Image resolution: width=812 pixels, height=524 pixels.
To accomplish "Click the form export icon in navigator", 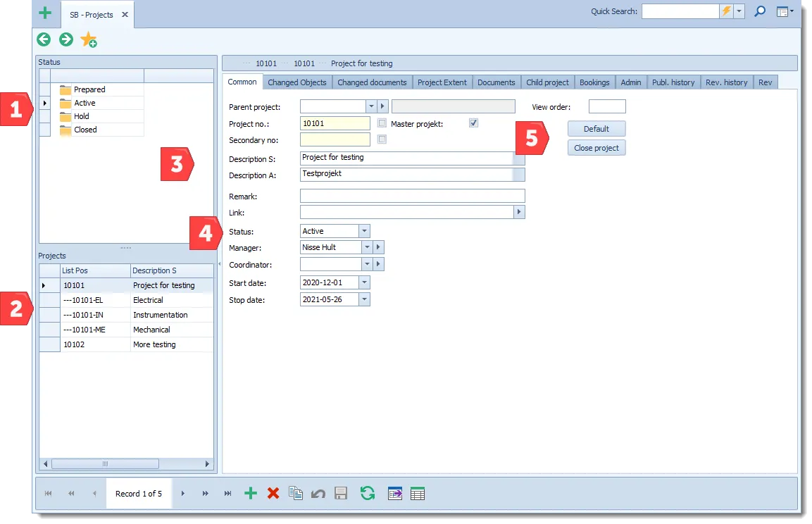I will click(x=394, y=494).
